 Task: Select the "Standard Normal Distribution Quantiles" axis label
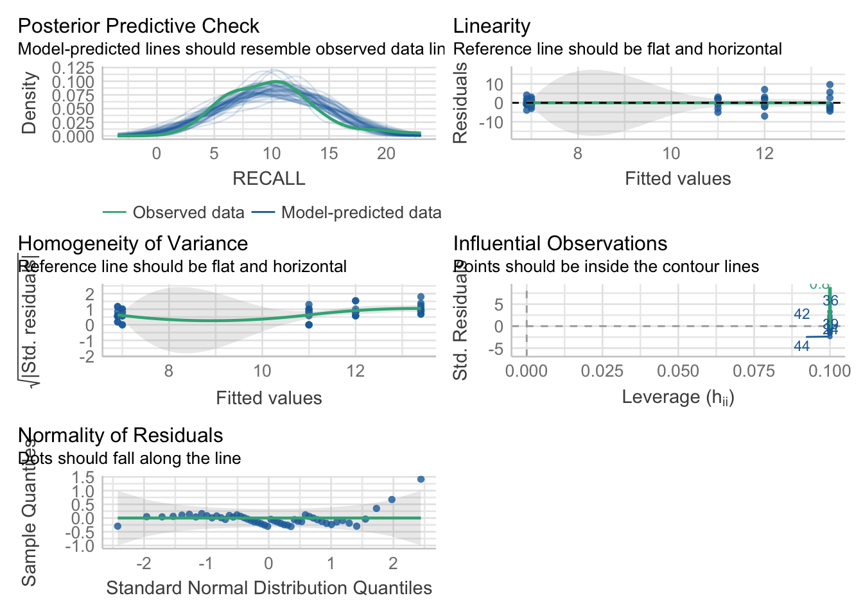(268, 588)
